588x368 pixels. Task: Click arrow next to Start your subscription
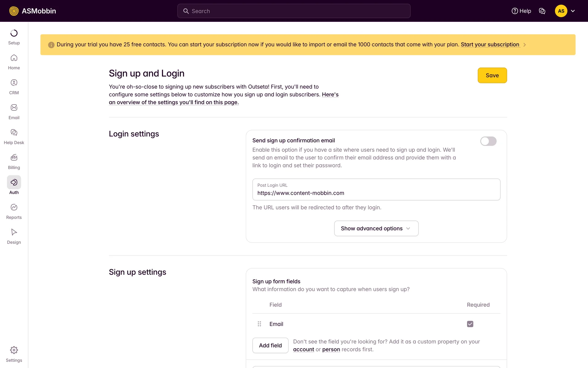click(525, 45)
